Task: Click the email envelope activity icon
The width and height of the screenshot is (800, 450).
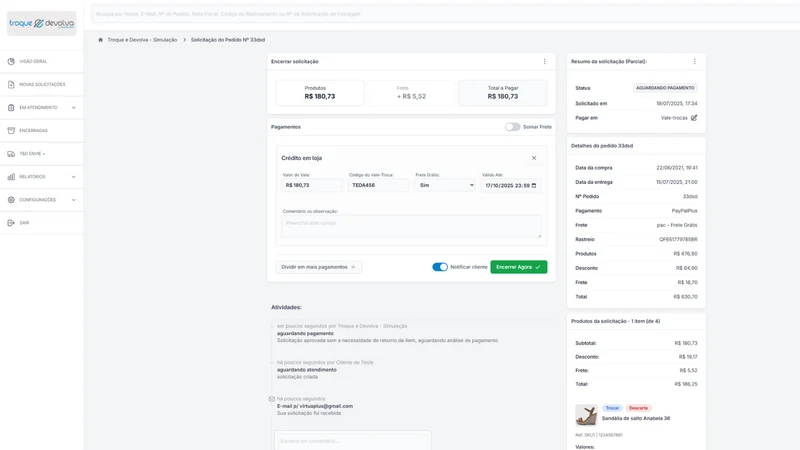Action: pos(271,399)
